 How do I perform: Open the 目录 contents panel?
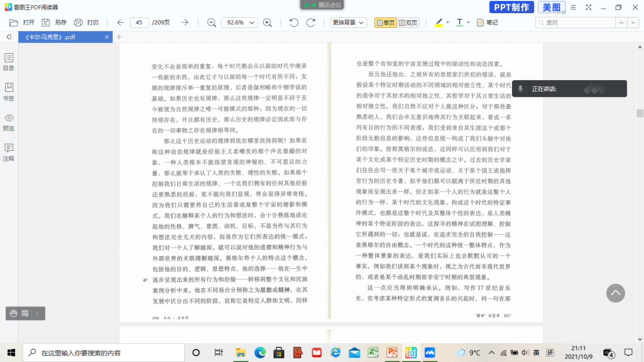pos(9,62)
